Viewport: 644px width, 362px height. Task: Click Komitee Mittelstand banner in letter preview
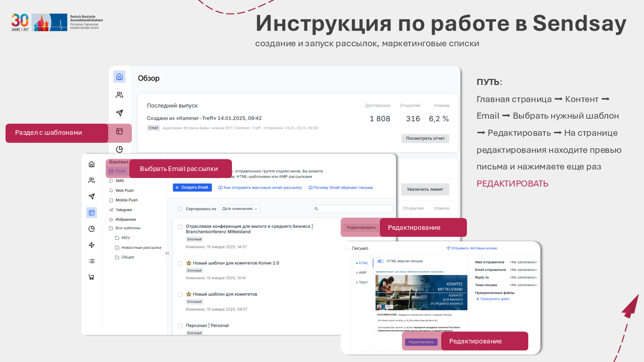pos(421,292)
